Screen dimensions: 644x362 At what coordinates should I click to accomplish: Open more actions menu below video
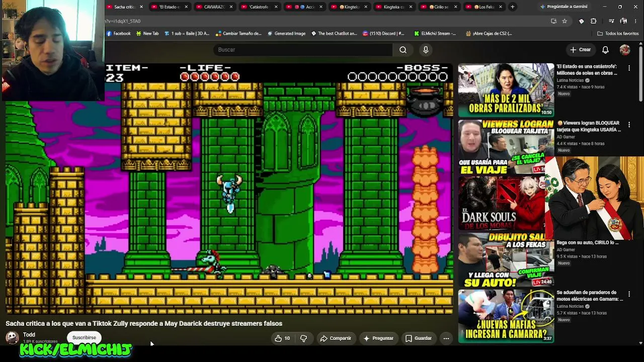(x=446, y=338)
